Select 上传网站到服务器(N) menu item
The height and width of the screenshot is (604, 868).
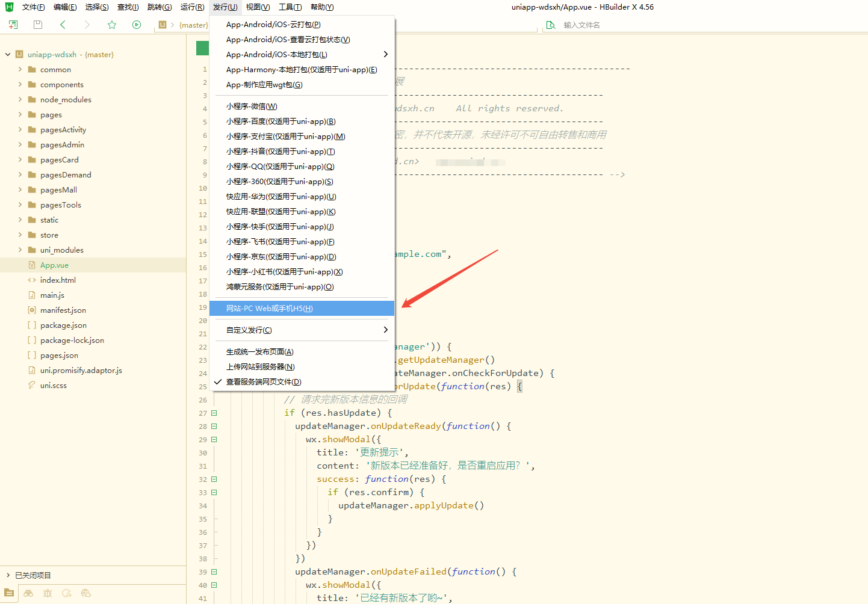coord(302,366)
